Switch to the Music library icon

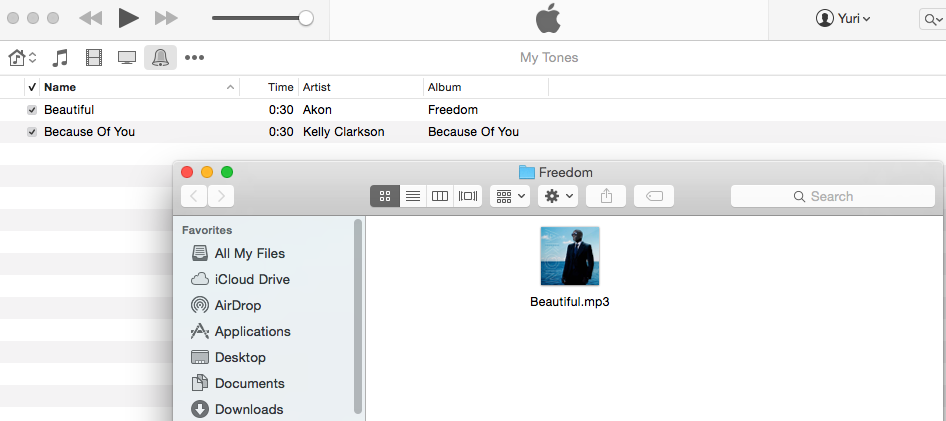[60, 58]
